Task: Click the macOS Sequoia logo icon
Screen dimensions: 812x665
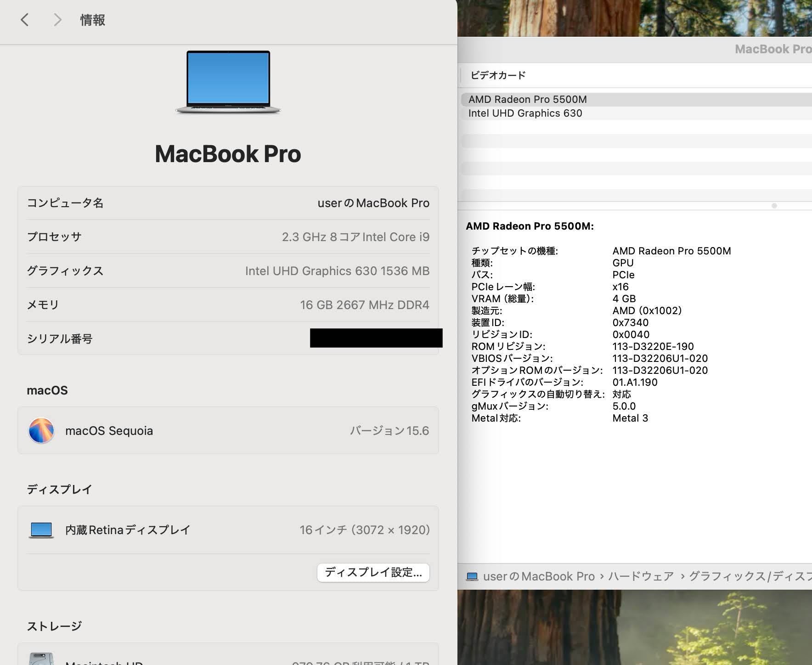Action: point(41,430)
